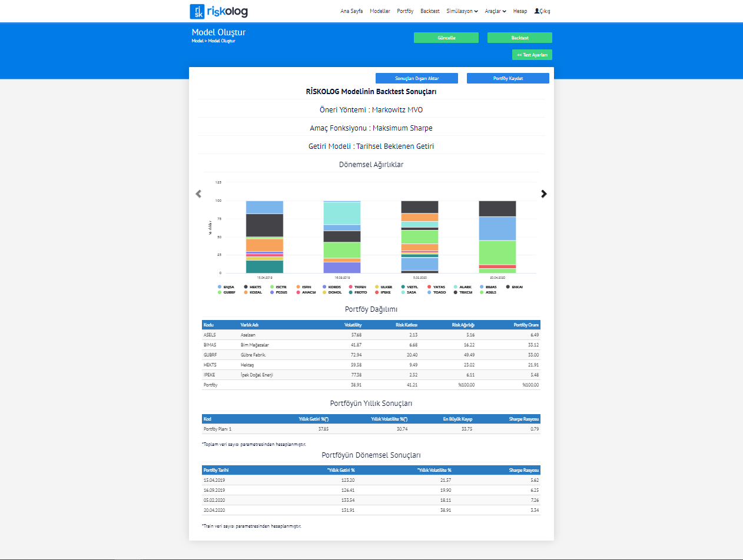Go back via Test Ayarları button
Screen dimensions: 743x560
(x=532, y=55)
